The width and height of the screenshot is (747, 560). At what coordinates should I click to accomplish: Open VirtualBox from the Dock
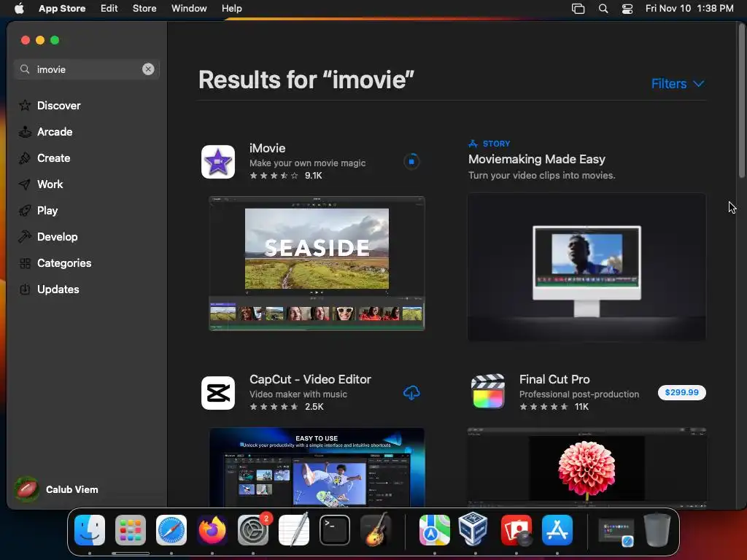[x=473, y=529]
